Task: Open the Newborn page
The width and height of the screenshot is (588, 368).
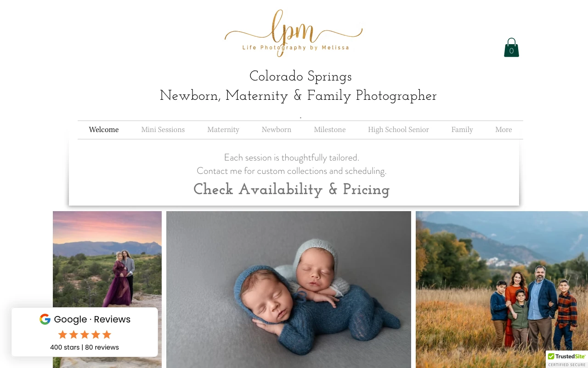Action: point(277,130)
